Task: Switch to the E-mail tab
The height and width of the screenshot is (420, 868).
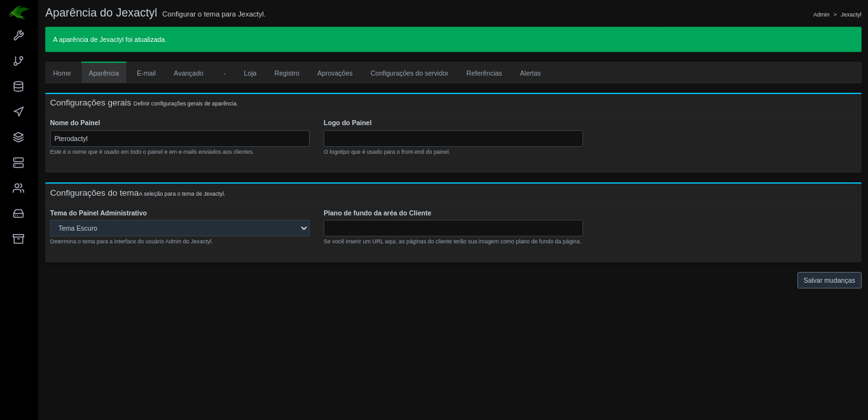Action: point(146,73)
